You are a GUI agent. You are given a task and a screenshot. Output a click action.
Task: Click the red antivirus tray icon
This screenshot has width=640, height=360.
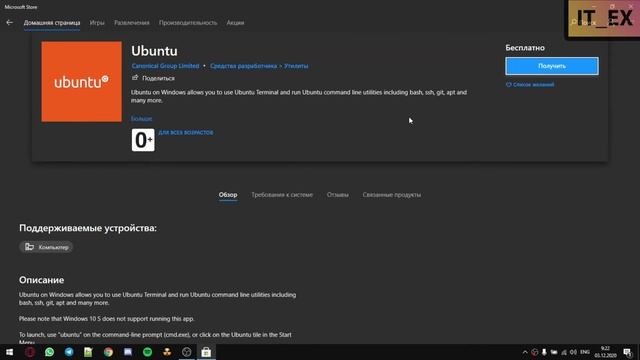[x=535, y=352]
